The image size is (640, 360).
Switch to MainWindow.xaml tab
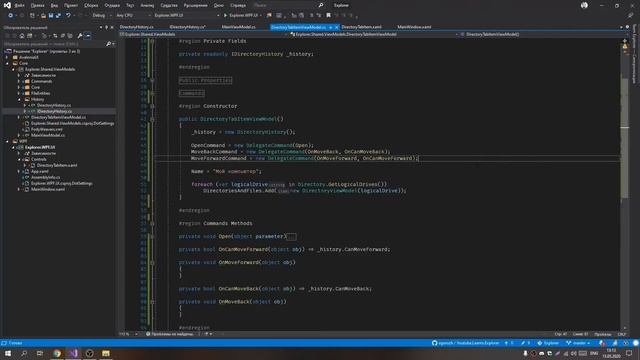coord(414,27)
